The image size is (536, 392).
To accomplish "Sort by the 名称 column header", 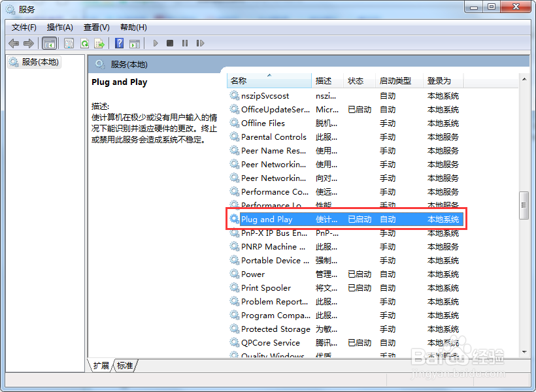I will coord(269,80).
